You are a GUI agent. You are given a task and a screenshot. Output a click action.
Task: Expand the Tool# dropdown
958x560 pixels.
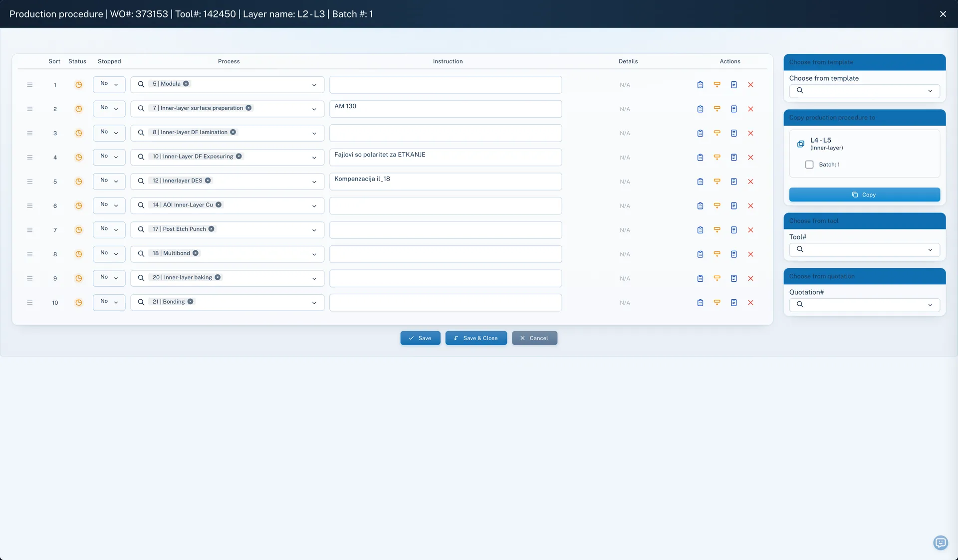[864, 249]
